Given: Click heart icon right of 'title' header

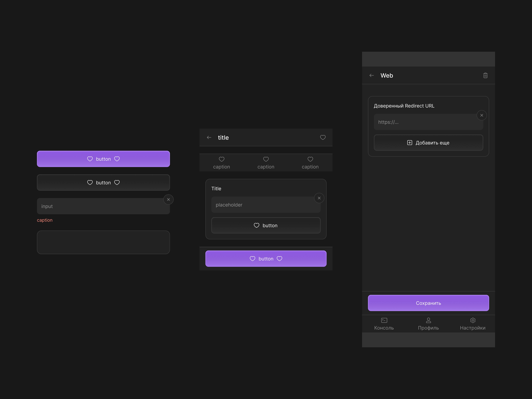Looking at the screenshot, I should point(323,137).
